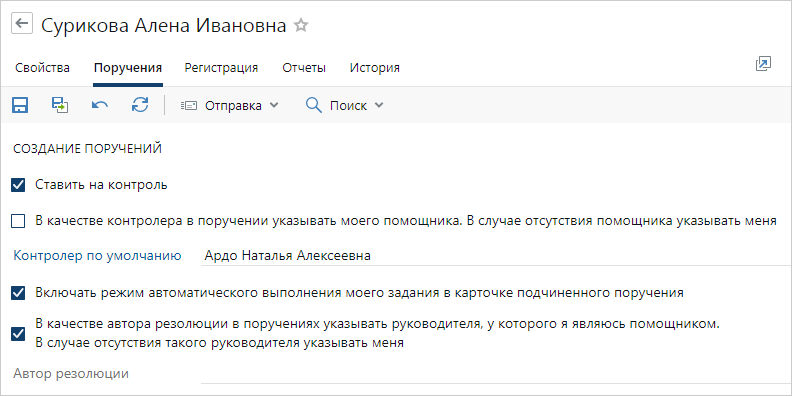The height and width of the screenshot is (396, 792).
Task: Open card in new window icon
Action: [x=763, y=64]
